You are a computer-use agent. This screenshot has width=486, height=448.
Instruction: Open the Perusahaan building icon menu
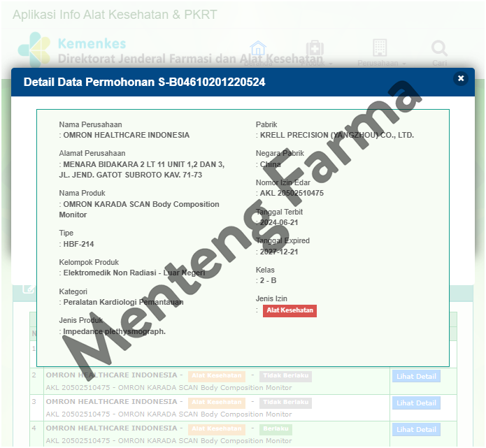[380, 48]
